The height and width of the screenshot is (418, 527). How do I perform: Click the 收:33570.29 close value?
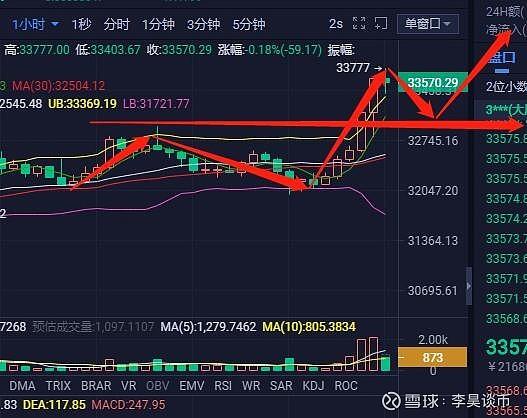point(179,50)
